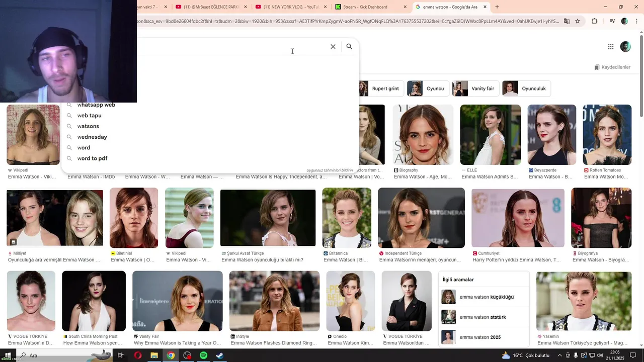Open the Britannica Emma Watson image thumbnail
The image size is (644, 362).
coord(347,218)
